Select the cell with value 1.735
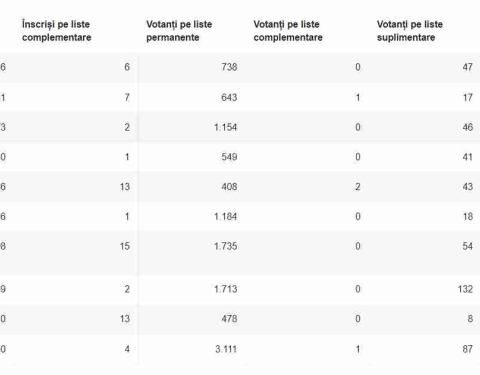480x375 pixels. coord(226,246)
